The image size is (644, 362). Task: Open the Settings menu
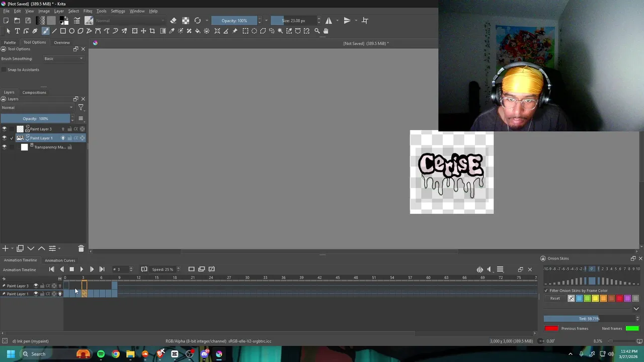tap(118, 11)
